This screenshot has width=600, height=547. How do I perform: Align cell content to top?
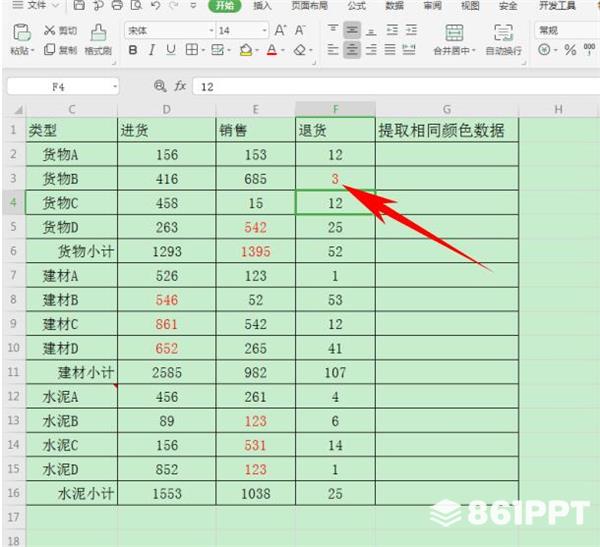tap(333, 30)
